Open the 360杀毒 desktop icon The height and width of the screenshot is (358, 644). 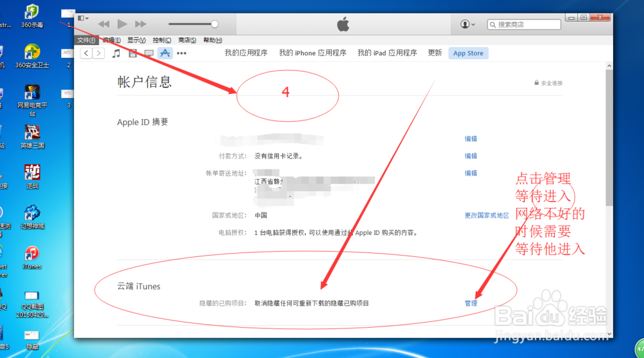point(32,17)
